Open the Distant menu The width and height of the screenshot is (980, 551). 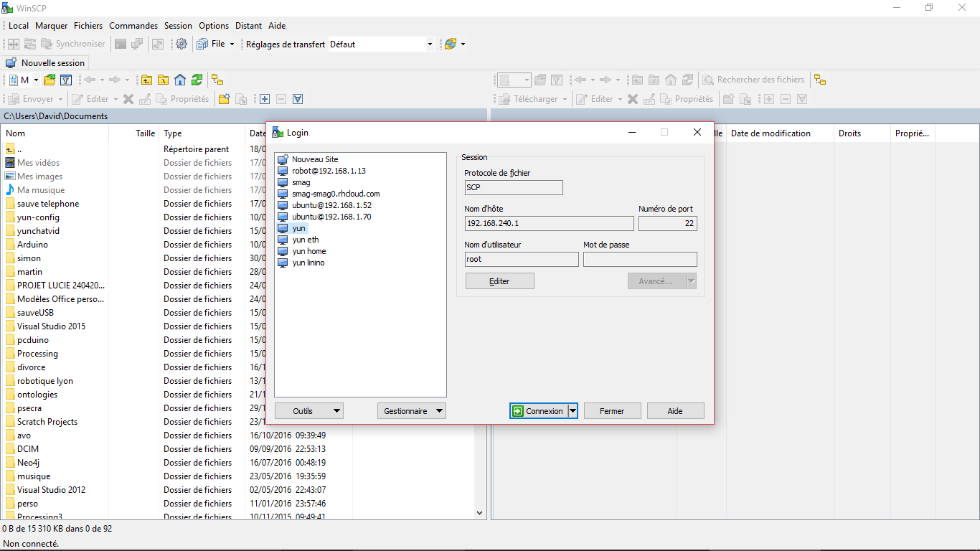pyautogui.click(x=249, y=26)
